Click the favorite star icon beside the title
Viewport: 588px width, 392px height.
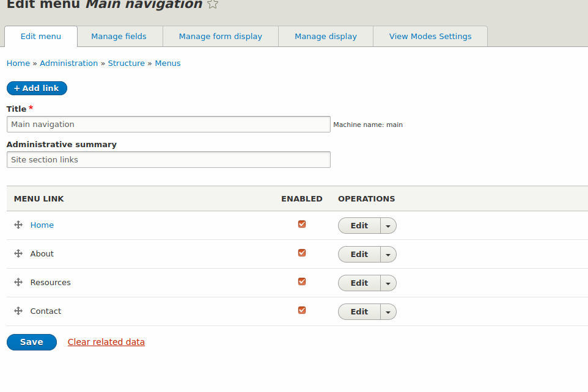coord(213,4)
